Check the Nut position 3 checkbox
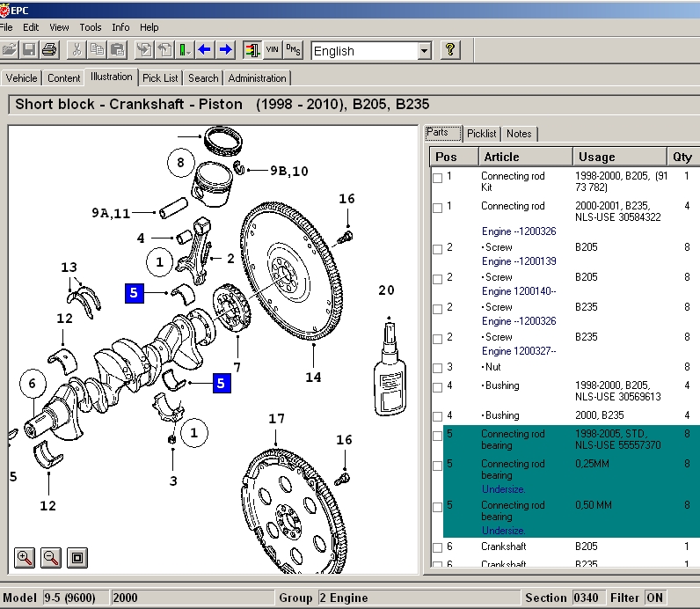 click(437, 368)
